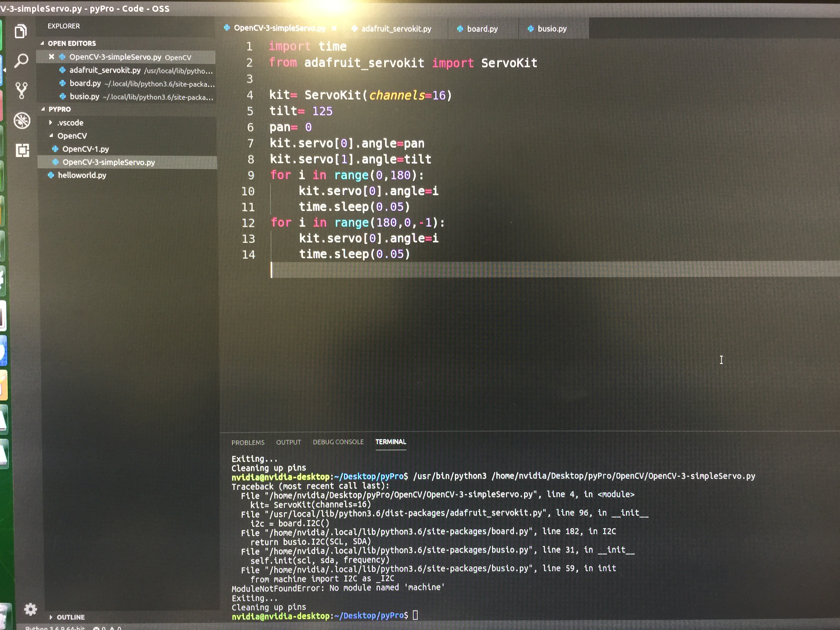Screen dimensions: 840x630
Task: Open the Problems panel tab
Action: (248, 442)
